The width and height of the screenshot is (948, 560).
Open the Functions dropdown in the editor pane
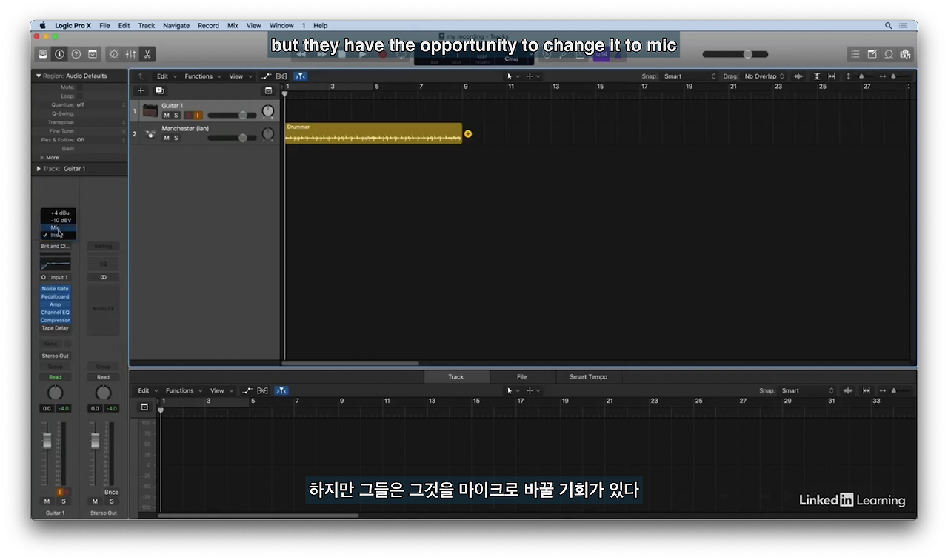[x=183, y=390]
